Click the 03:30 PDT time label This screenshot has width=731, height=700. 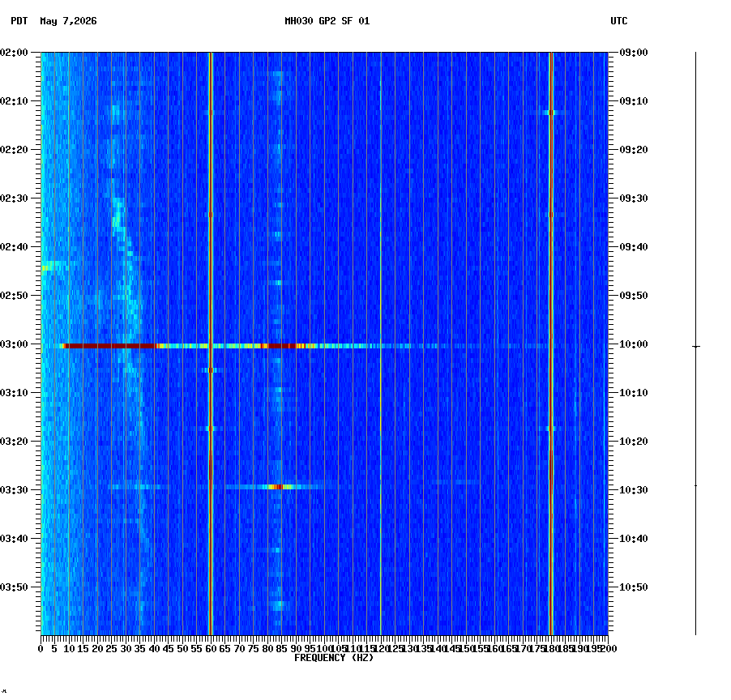[x=14, y=490]
